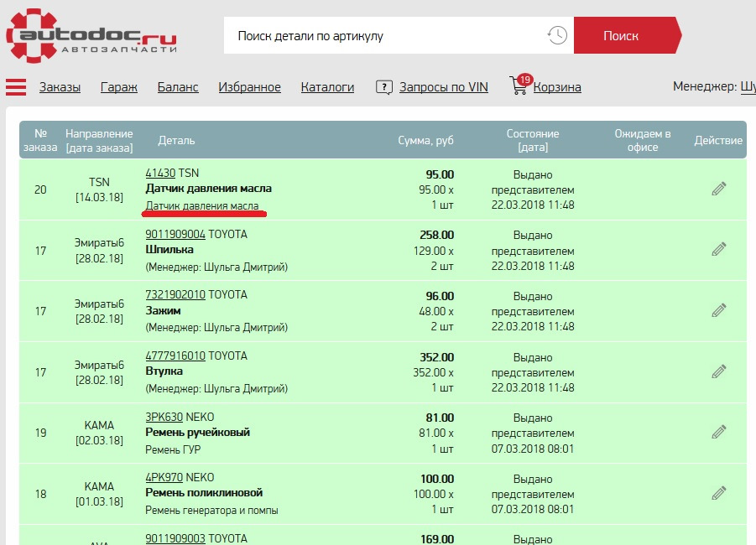This screenshot has height=545, width=756.
Task: Open the hamburger menu icon
Action: [16, 86]
